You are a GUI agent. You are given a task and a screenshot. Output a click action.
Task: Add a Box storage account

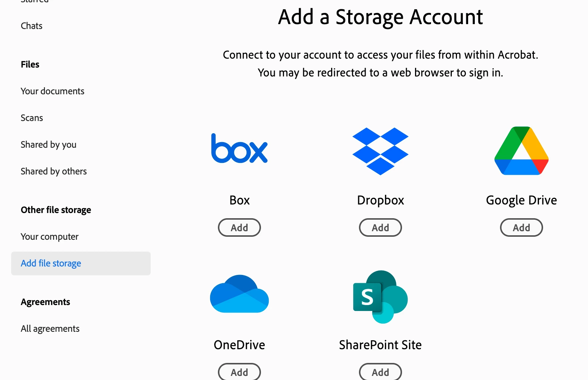239,227
